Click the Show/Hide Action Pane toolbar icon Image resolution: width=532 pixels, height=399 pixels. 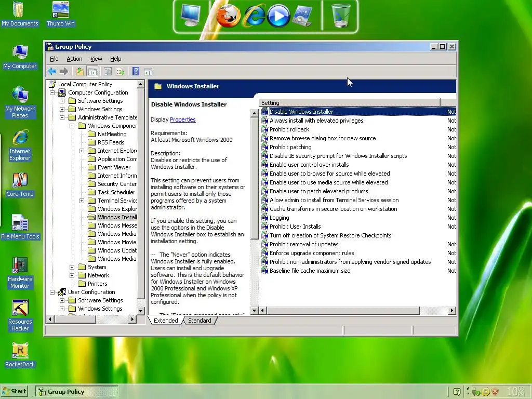[148, 71]
